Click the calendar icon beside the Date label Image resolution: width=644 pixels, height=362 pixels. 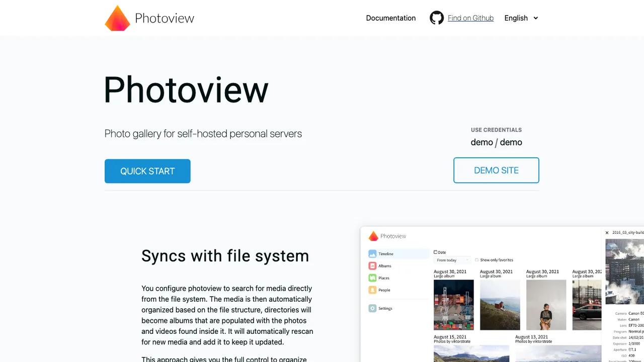pyautogui.click(x=435, y=252)
